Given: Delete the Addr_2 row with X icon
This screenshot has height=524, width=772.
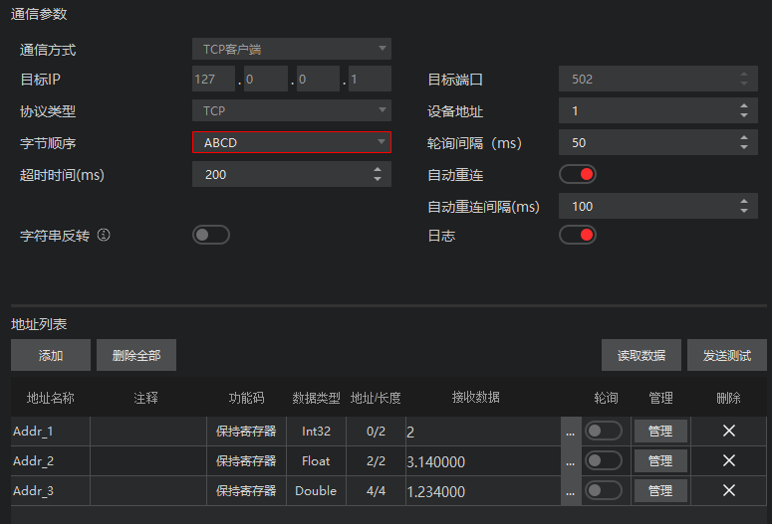Looking at the screenshot, I should point(729,461).
